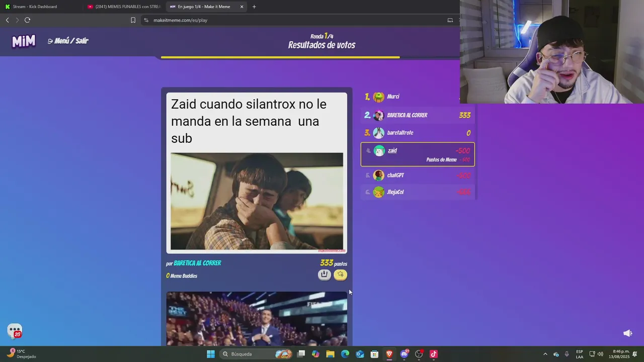644x362 pixels.
Task: Click the MiM logo in the header
Action: tap(24, 41)
